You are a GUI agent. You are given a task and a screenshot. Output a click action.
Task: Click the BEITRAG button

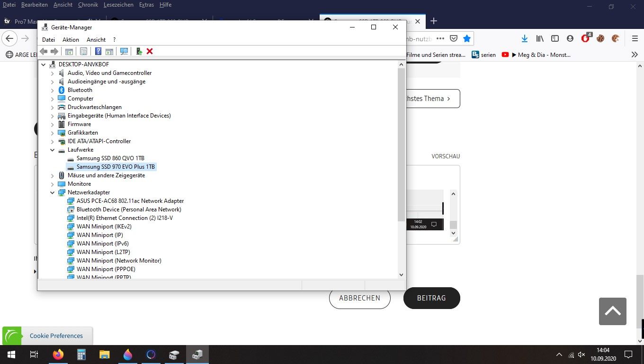pos(431,298)
